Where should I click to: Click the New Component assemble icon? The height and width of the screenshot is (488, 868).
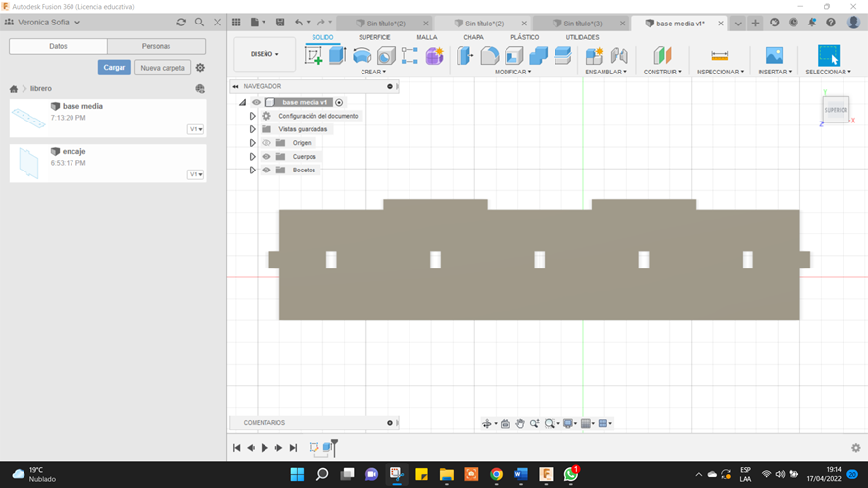tap(594, 56)
